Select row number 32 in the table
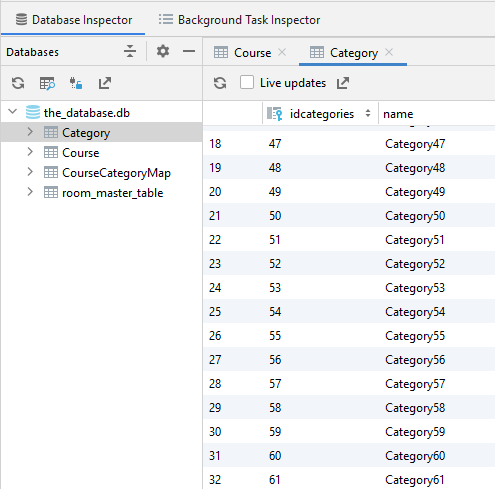The image size is (495, 489). point(215,480)
